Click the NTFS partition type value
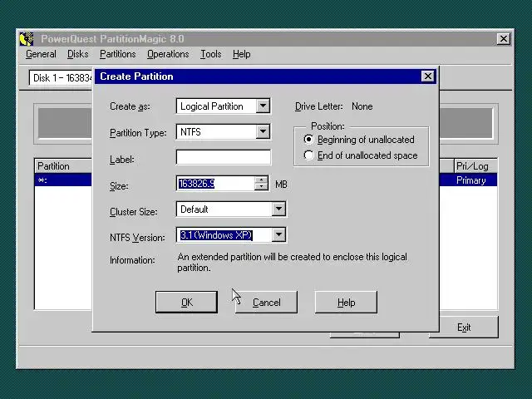The image size is (532, 399). (x=190, y=131)
